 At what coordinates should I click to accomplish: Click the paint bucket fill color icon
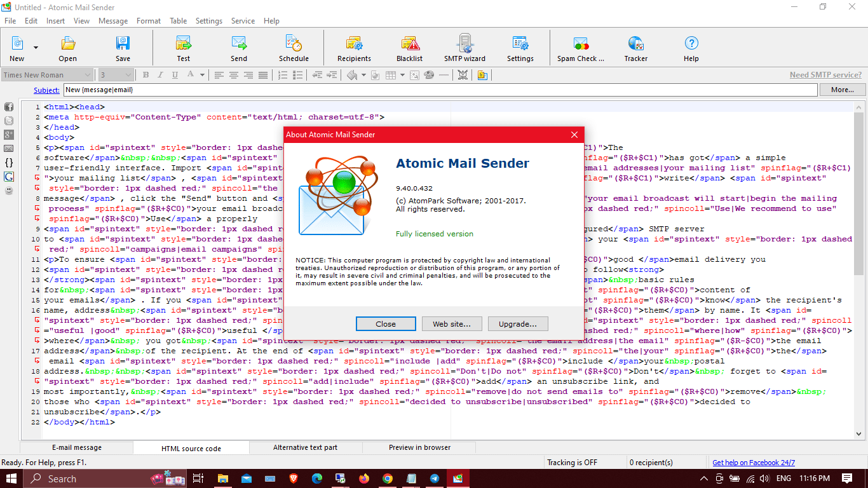coord(352,75)
